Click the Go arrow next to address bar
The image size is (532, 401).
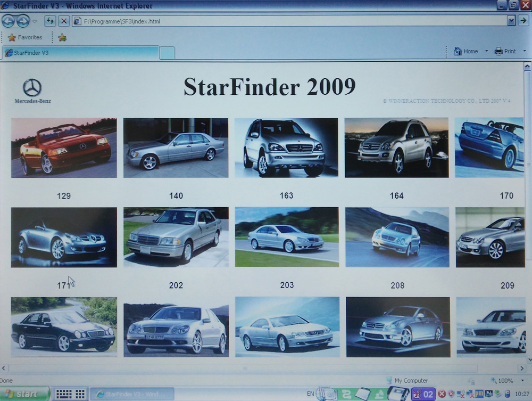(x=523, y=21)
